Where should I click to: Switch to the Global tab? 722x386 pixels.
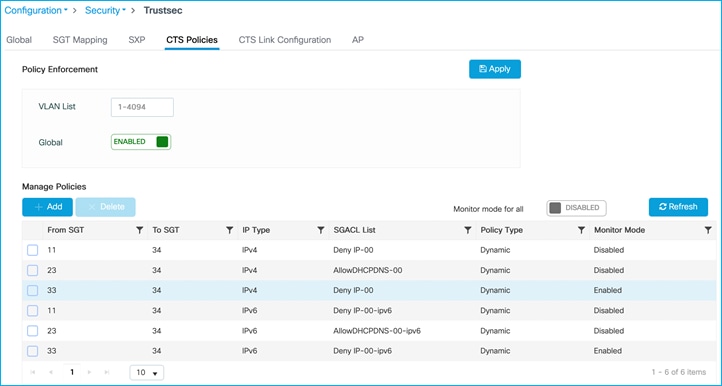click(19, 40)
